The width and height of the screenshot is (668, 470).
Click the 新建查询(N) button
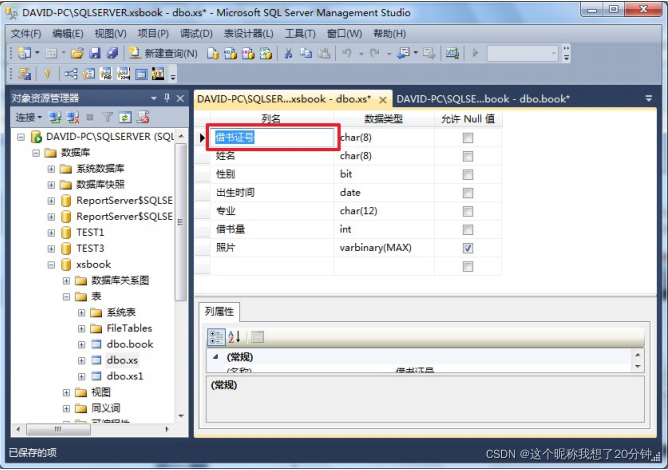[163, 53]
